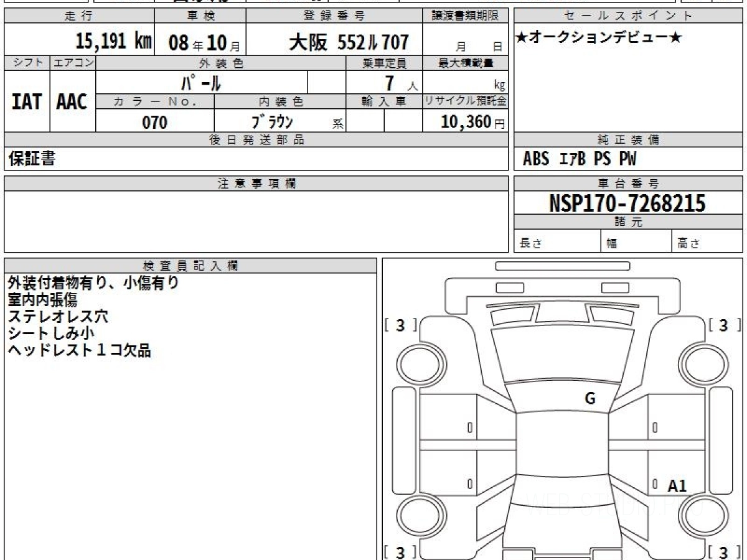Click the リサイクル預託金 header

(466, 101)
